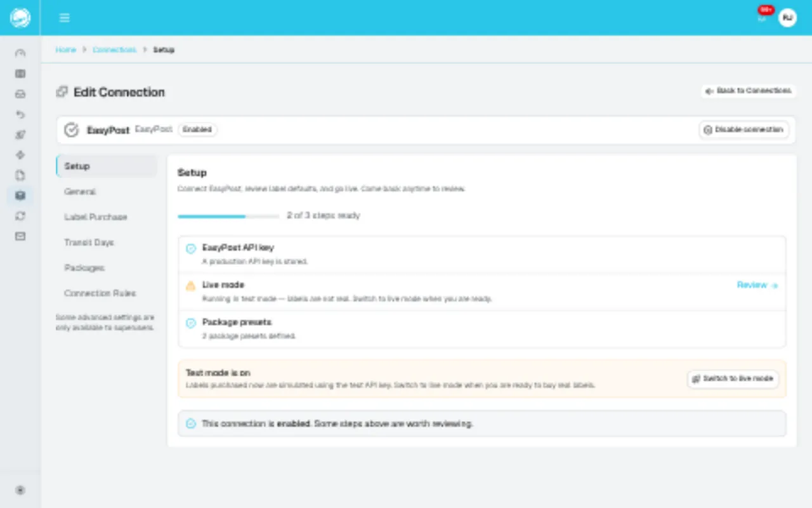812x508 pixels.
Task: Click Switch to live mode button
Action: pyautogui.click(x=733, y=379)
